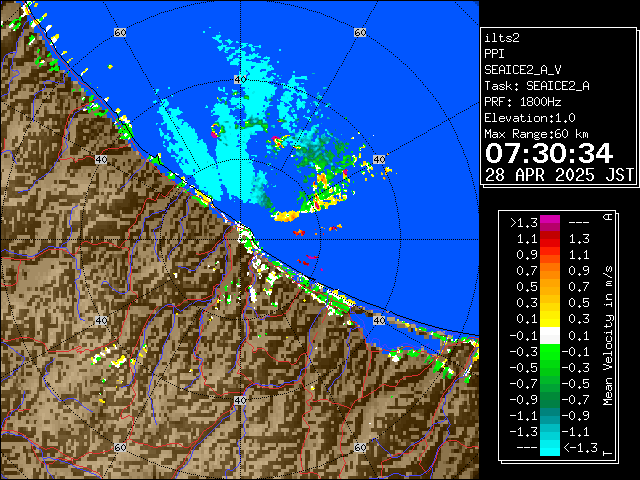Viewport: 640px width, 480px height.
Task: Click the bright red legend color band
Action: click(x=550, y=243)
